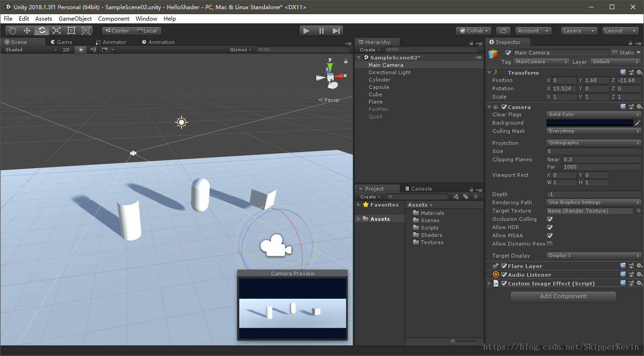Image resolution: width=644 pixels, height=356 pixels.
Task: Toggle Main Camera active checkbox
Action: tap(508, 53)
